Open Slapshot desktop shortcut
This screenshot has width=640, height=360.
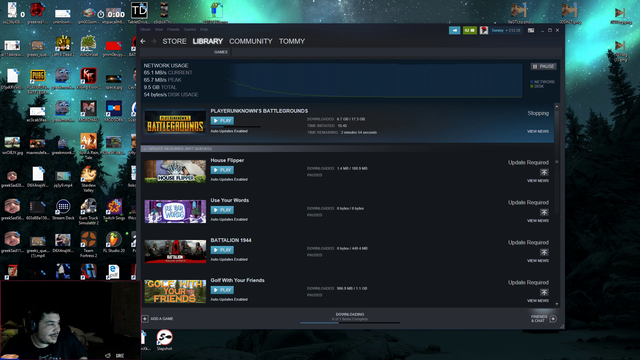tap(164, 340)
